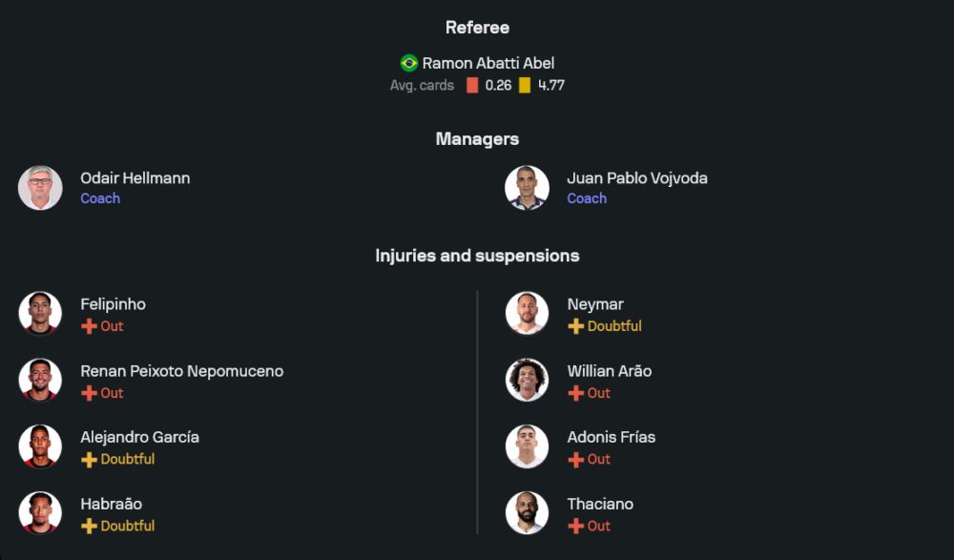
Task: Open Odair Hellmann's name link
Action: pos(135,178)
